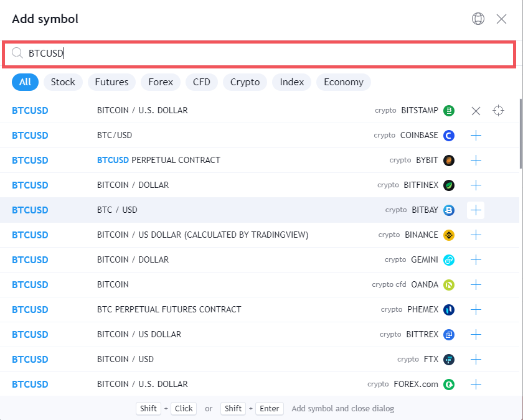Click the BITSTAMP exchange name
The width and height of the screenshot is (523, 420).
pos(420,110)
